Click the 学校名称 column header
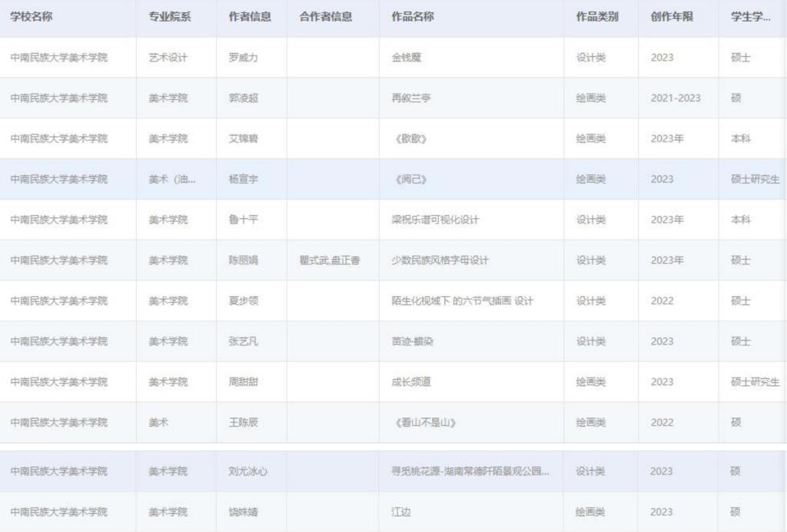 32,17
